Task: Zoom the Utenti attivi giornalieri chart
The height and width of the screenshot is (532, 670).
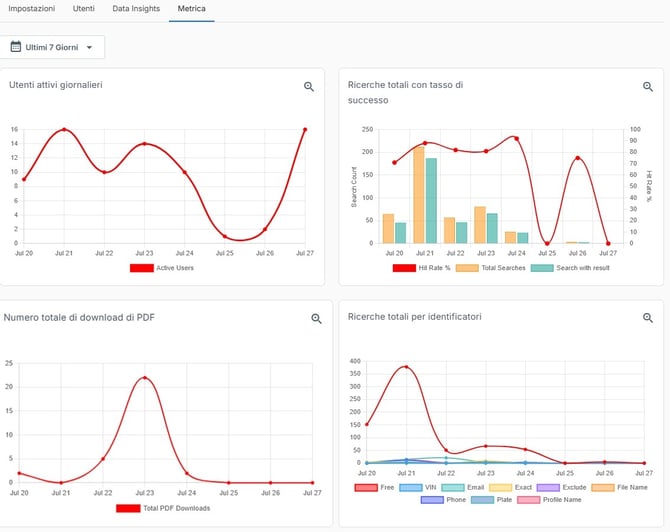Action: (309, 87)
